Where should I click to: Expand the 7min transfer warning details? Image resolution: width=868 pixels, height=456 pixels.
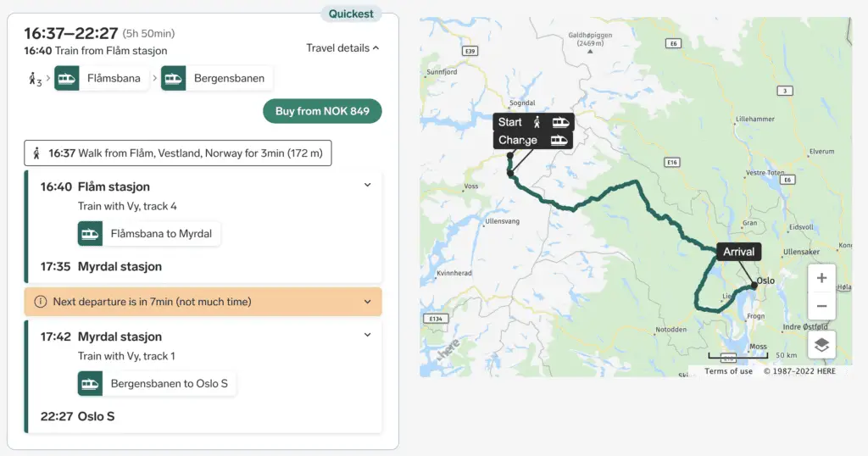pos(368,302)
